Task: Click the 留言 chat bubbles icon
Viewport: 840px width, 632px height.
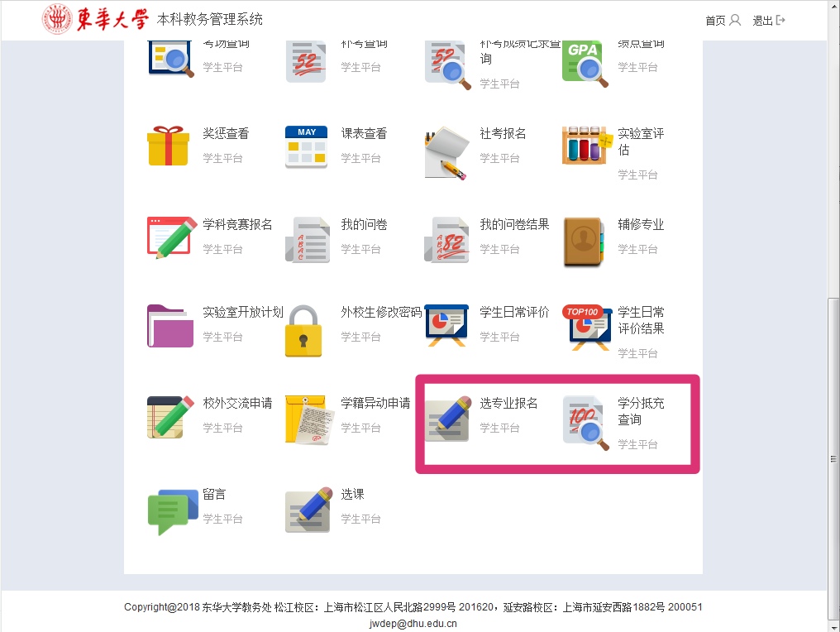Action: pyautogui.click(x=173, y=512)
